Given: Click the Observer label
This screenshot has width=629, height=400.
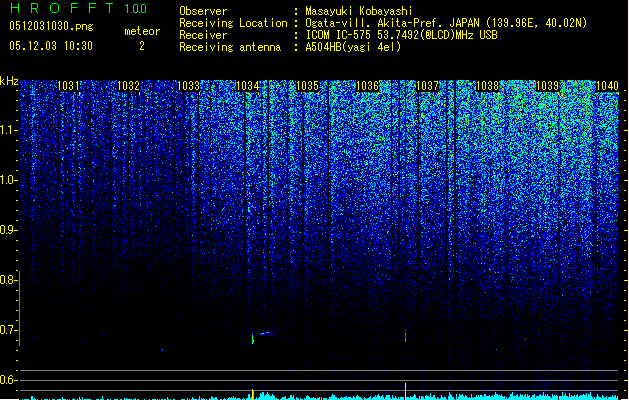Looking at the screenshot, I should click(203, 11).
